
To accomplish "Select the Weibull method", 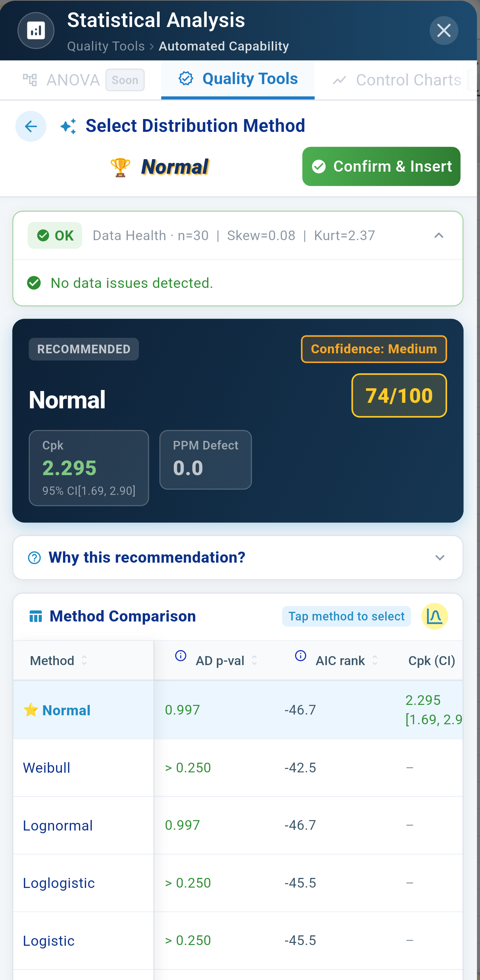I will [46, 768].
